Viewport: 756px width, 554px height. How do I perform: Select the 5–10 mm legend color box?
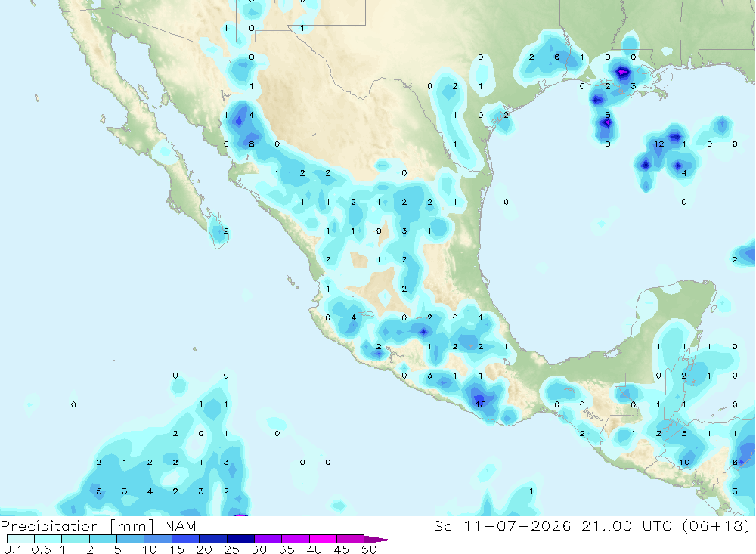[x=131, y=539]
